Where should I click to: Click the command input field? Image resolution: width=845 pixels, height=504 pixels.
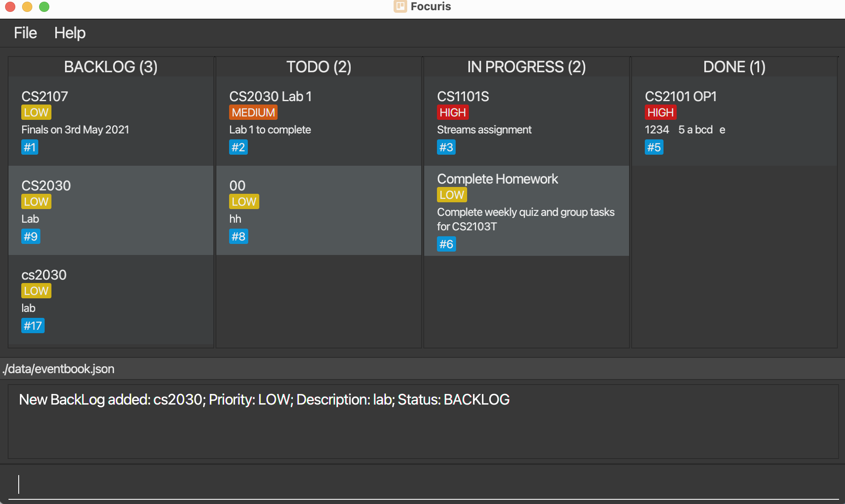click(x=423, y=484)
